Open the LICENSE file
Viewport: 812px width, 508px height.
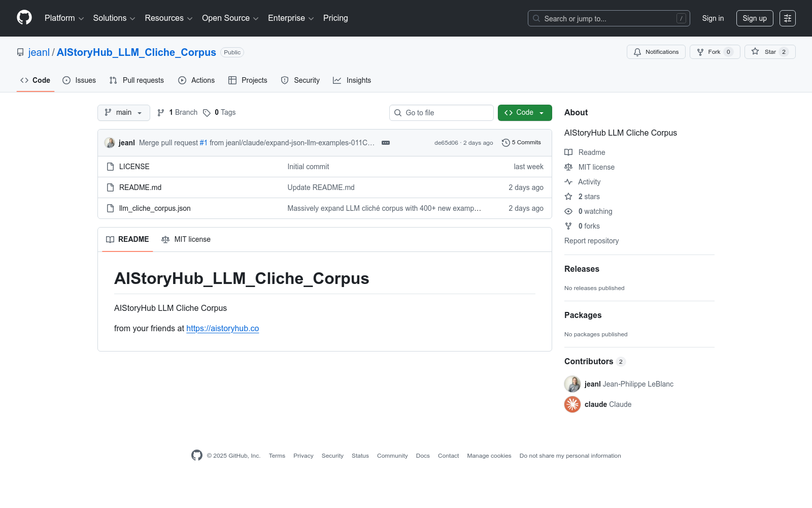pos(134,167)
